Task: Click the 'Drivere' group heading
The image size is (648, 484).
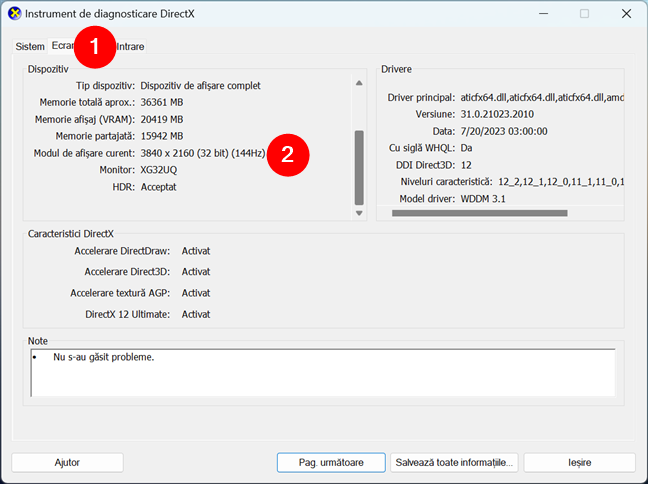Action: tap(396, 69)
